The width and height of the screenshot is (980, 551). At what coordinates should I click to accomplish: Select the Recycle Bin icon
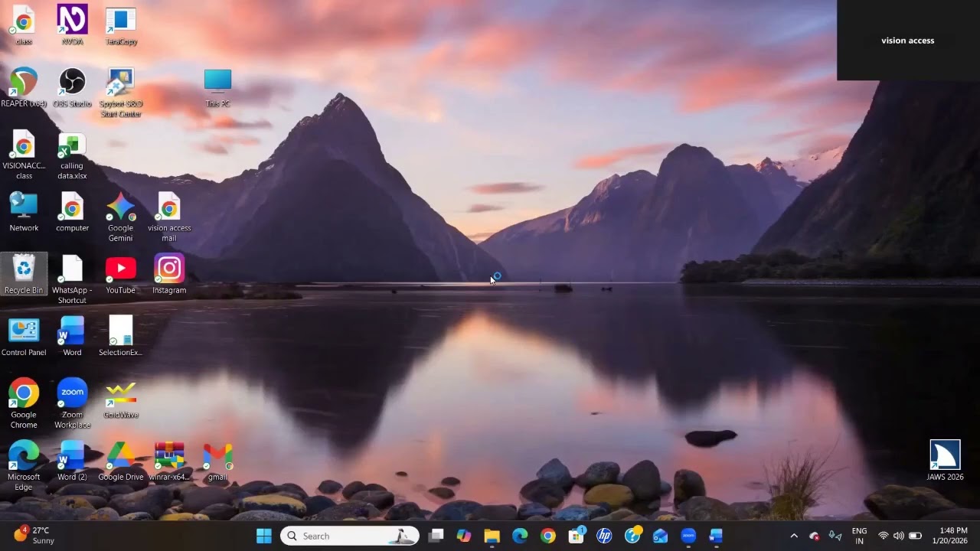coord(24,274)
